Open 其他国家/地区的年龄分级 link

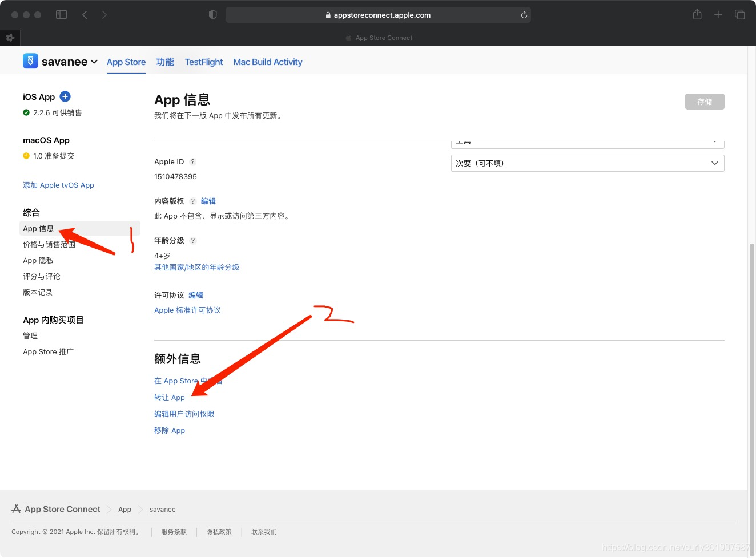click(197, 267)
